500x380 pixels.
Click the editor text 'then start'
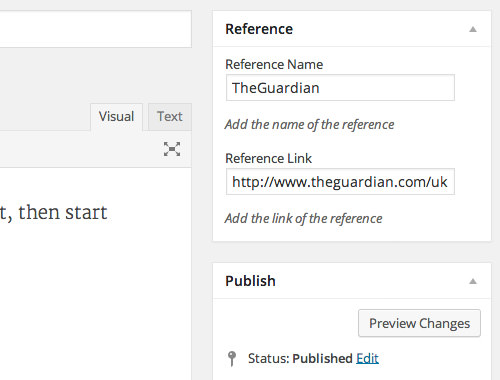(x=63, y=212)
